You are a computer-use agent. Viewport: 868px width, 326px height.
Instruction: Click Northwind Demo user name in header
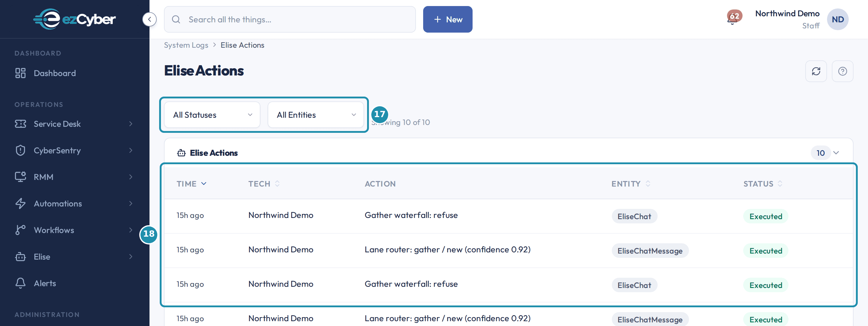[787, 14]
